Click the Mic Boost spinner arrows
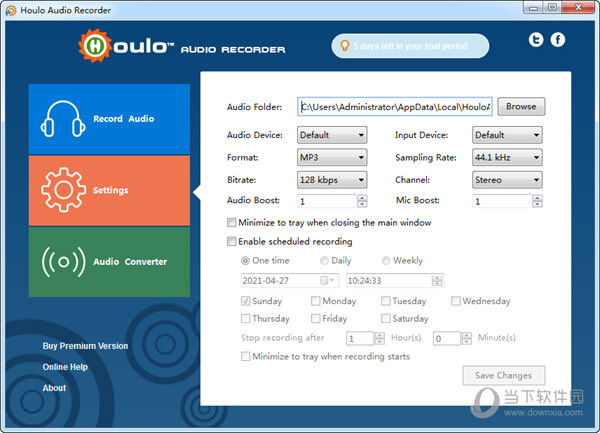The height and width of the screenshot is (433, 600). (537, 201)
